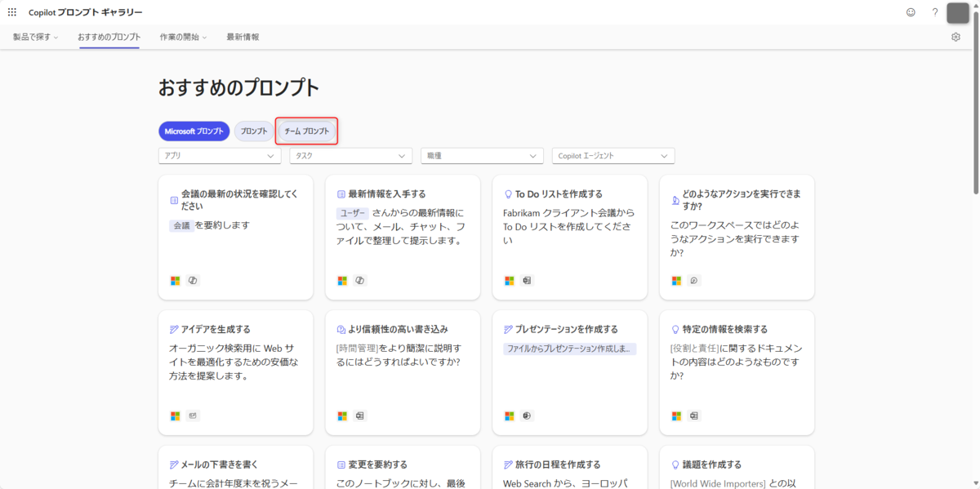The width and height of the screenshot is (980, 489).
Task: Click Copilot app icon on 最新情報を入手する card
Action: (359, 281)
